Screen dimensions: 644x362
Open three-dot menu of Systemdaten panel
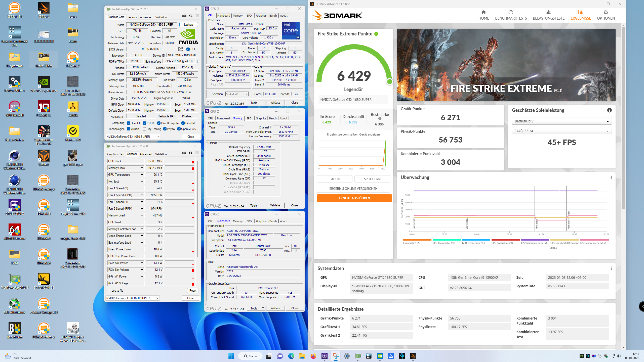click(x=611, y=268)
